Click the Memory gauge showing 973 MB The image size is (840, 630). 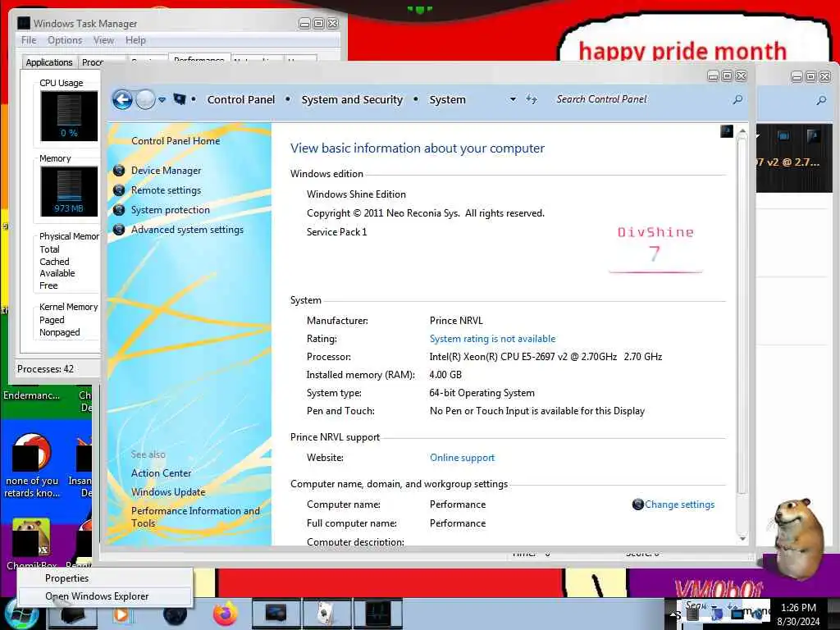click(69, 191)
